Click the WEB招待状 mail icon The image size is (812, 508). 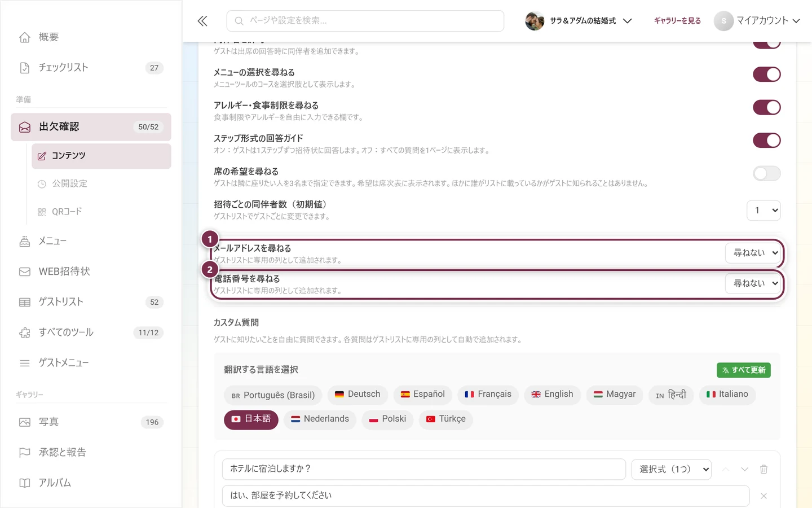click(x=25, y=271)
